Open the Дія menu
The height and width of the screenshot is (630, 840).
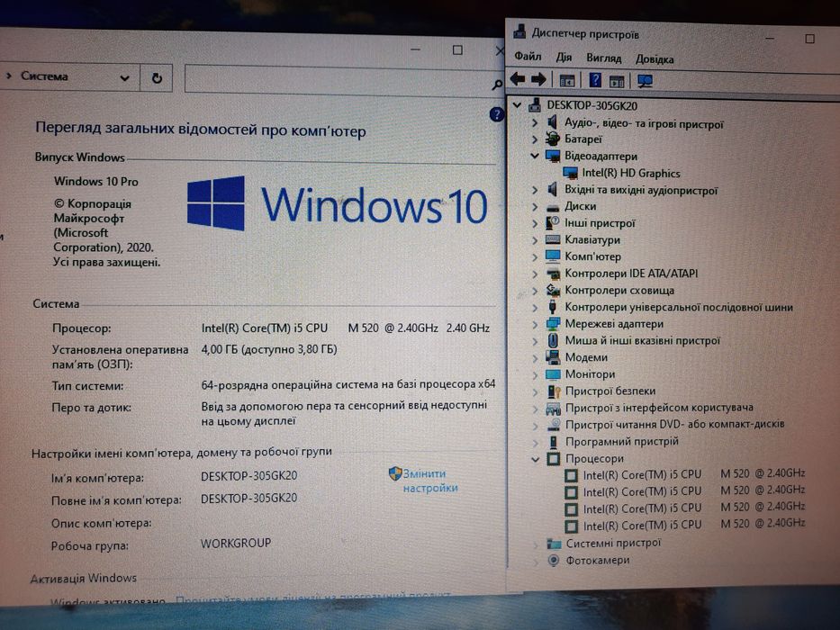pyautogui.click(x=564, y=57)
